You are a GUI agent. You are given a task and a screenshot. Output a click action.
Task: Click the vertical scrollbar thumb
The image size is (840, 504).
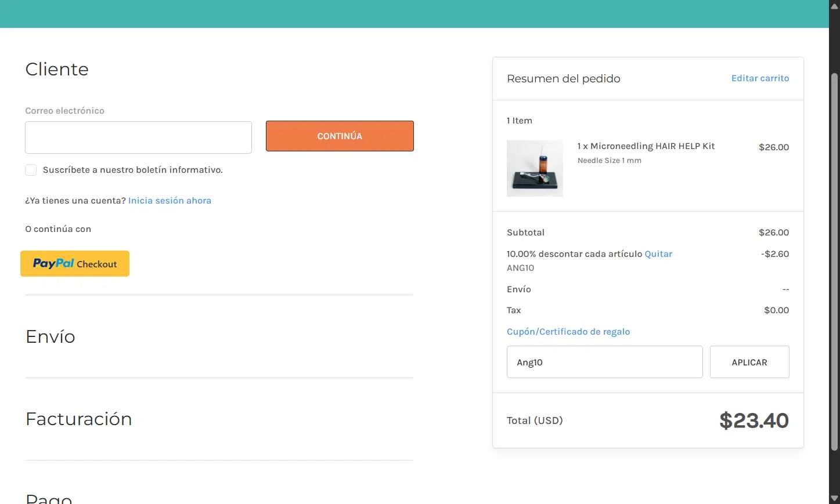coord(834,262)
